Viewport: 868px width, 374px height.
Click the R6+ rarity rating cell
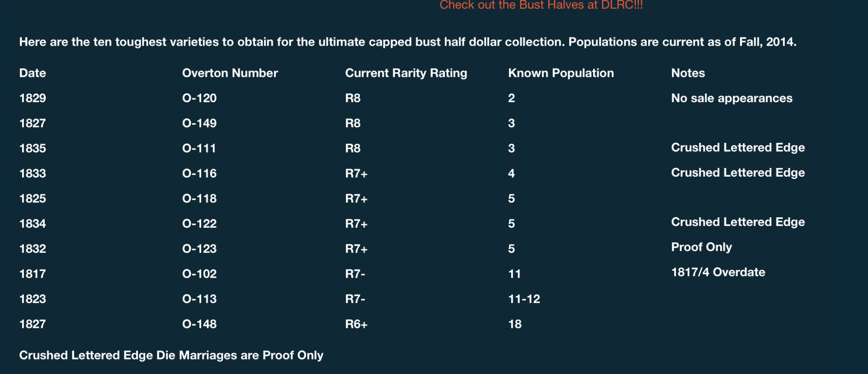click(356, 324)
